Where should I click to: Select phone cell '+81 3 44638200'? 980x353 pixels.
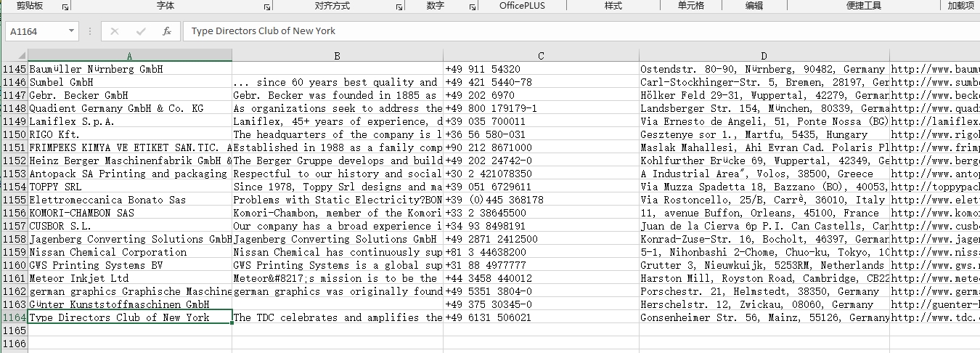point(542,252)
